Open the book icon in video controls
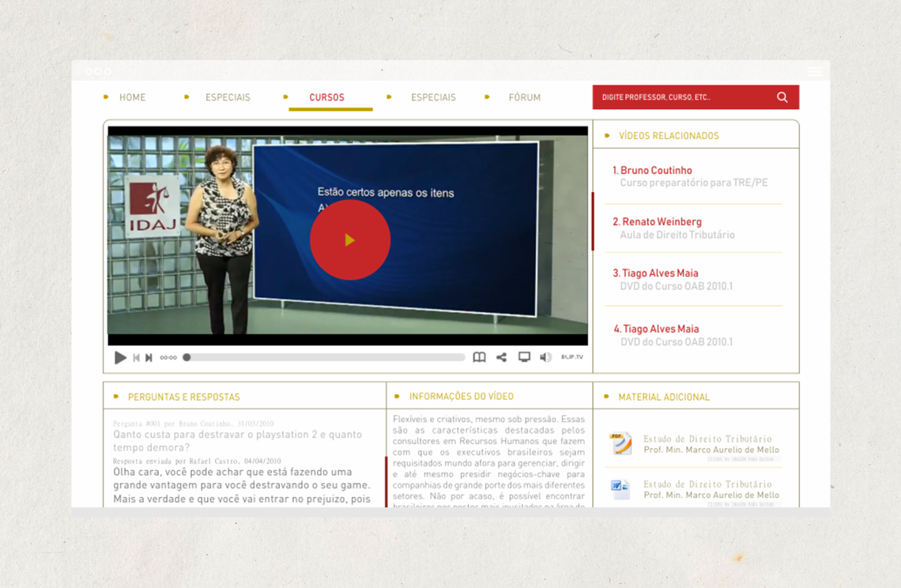 pos(479,357)
